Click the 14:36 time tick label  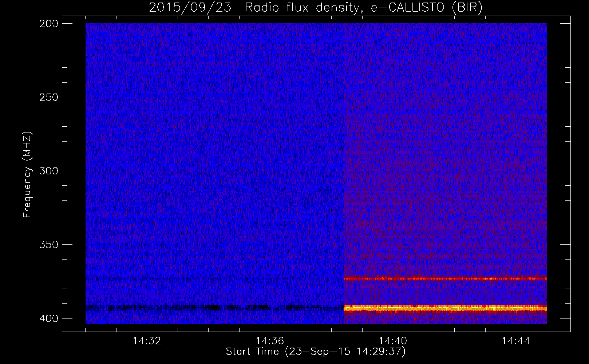(x=270, y=341)
